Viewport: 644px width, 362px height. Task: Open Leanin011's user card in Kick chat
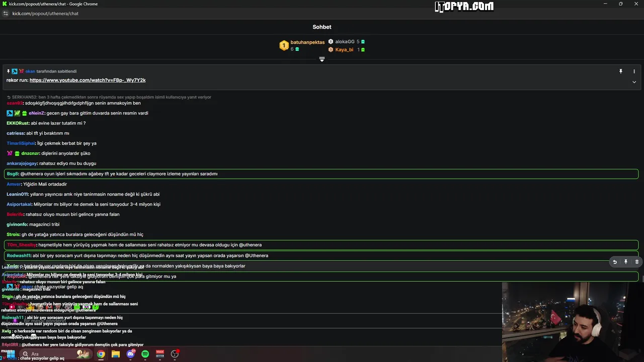(17, 194)
